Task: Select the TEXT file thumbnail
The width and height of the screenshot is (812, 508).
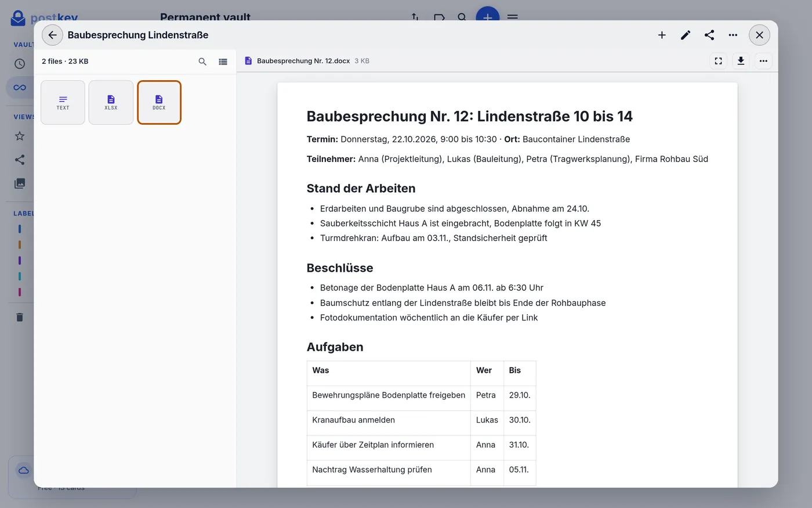Action: [x=63, y=102]
